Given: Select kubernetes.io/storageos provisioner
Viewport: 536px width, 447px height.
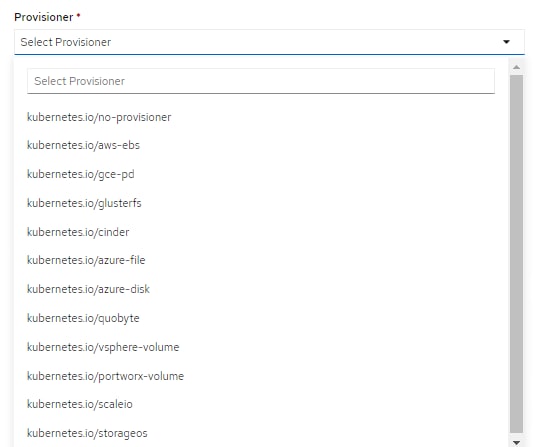Looking at the screenshot, I should 87,433.
